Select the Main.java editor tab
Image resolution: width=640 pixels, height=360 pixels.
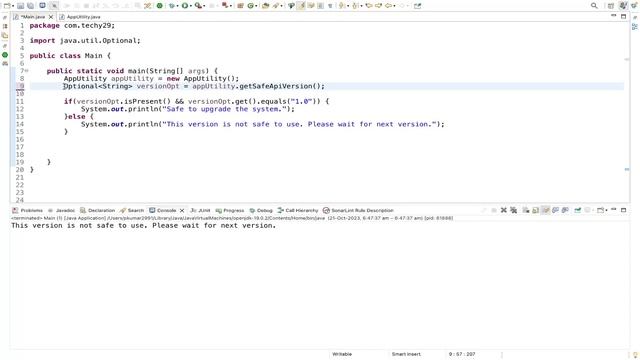point(32,17)
